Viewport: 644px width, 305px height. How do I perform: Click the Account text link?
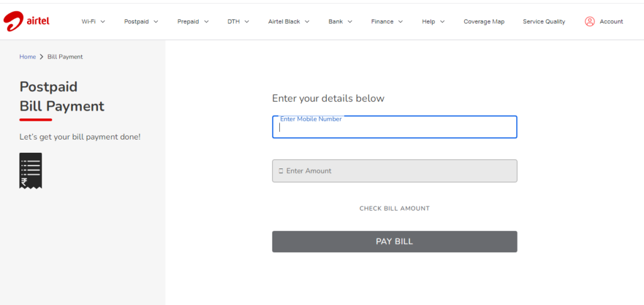(x=611, y=22)
